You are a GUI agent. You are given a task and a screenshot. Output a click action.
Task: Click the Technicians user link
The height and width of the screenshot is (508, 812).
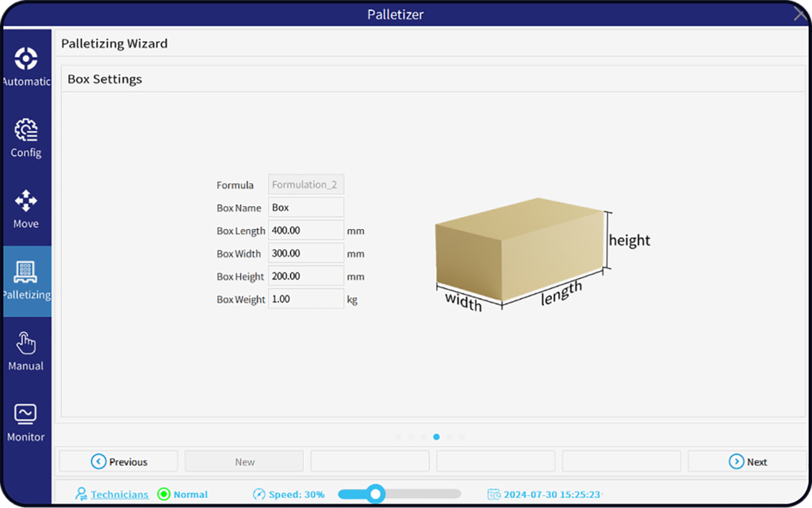(x=119, y=495)
